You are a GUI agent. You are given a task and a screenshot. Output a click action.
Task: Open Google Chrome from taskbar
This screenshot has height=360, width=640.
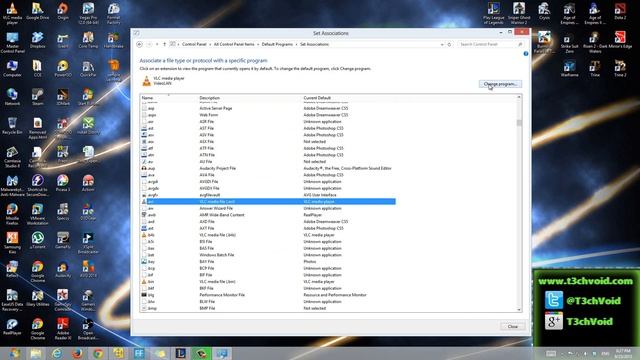[98, 353]
